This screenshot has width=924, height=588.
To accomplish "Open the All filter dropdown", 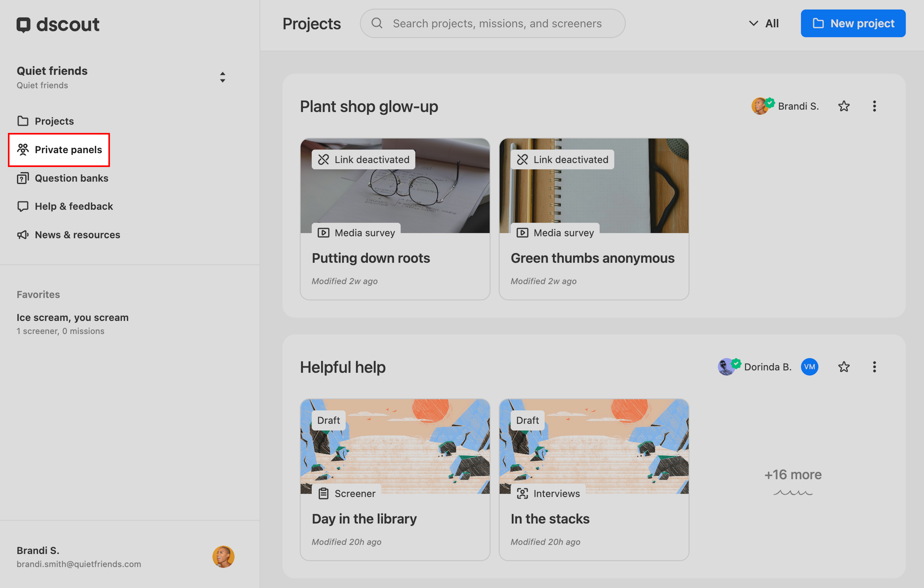I will pyautogui.click(x=764, y=23).
